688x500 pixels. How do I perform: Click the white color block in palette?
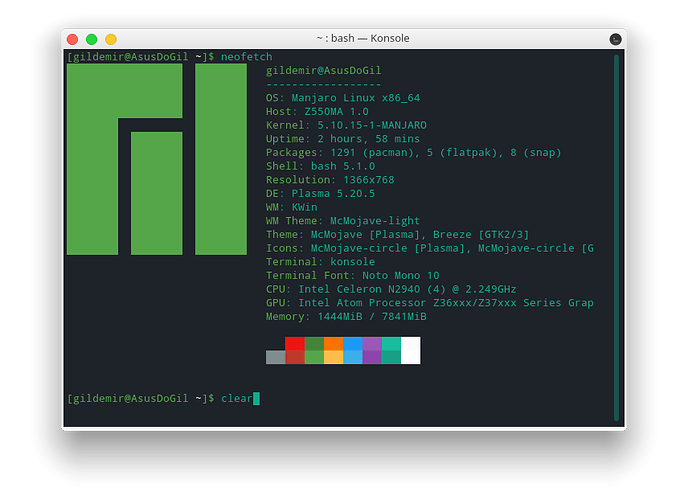click(411, 350)
